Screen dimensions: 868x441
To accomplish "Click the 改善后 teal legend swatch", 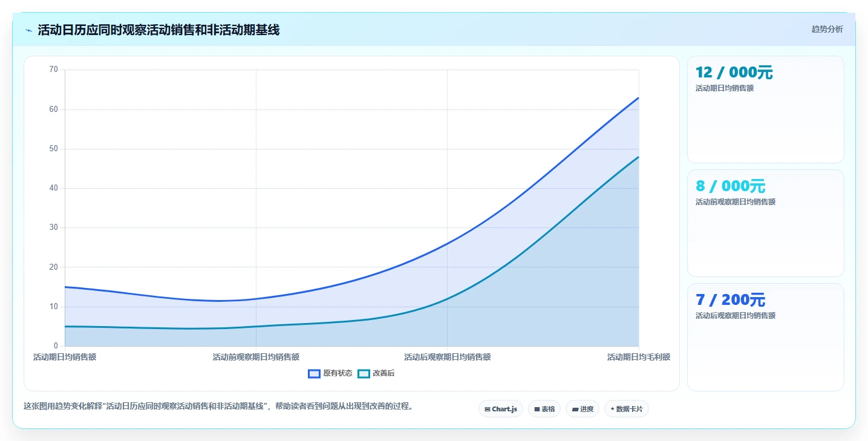I will click(x=364, y=374).
